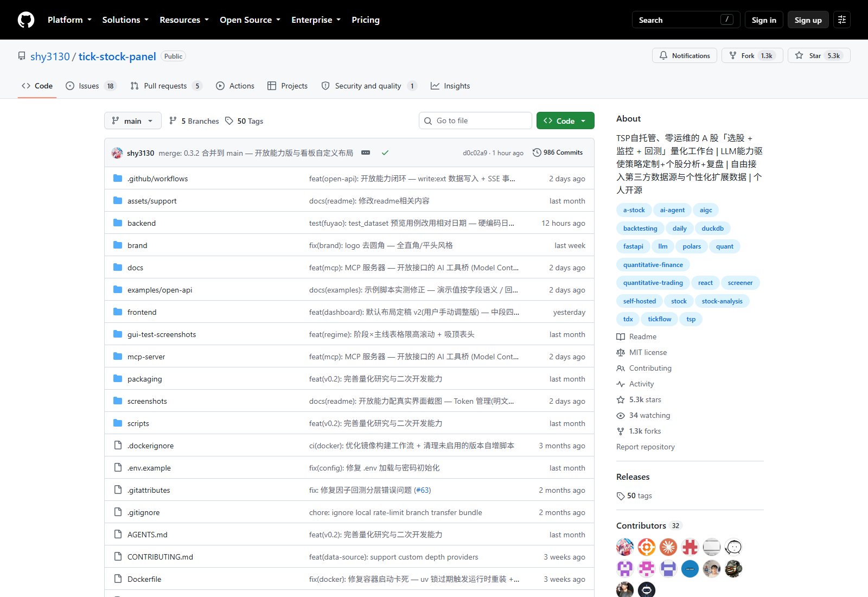Go to Pricing page

pos(366,20)
